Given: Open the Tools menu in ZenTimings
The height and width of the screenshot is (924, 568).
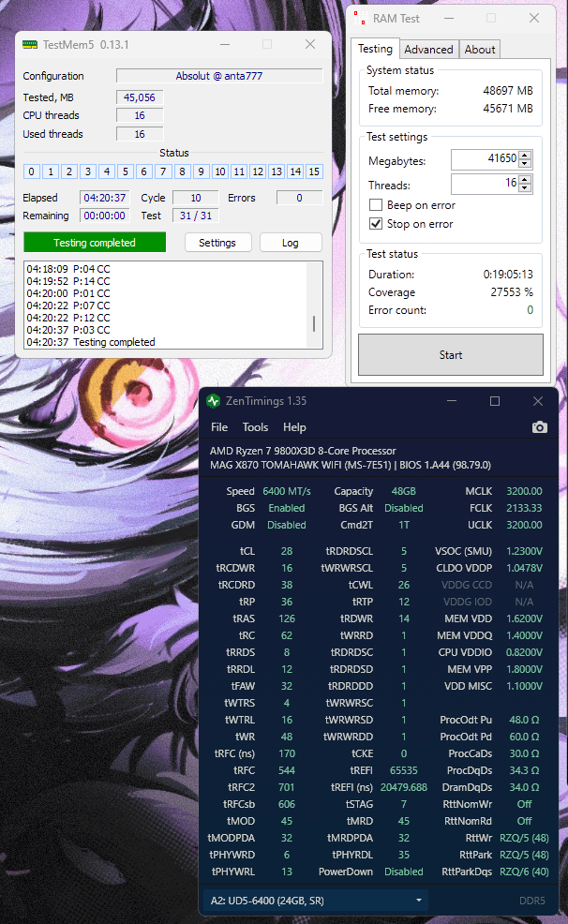Looking at the screenshot, I should [255, 427].
